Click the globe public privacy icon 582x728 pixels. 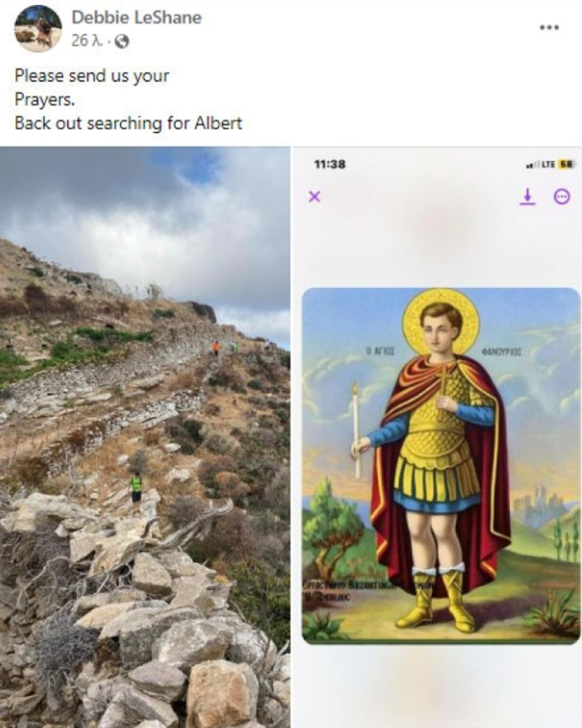(x=122, y=42)
